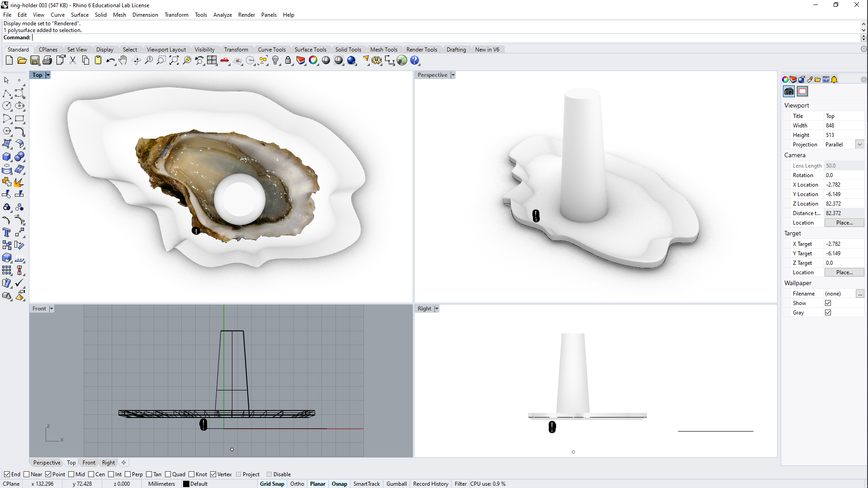
Task: Enable the Project checkbox in snap toolbar
Action: coord(239,474)
